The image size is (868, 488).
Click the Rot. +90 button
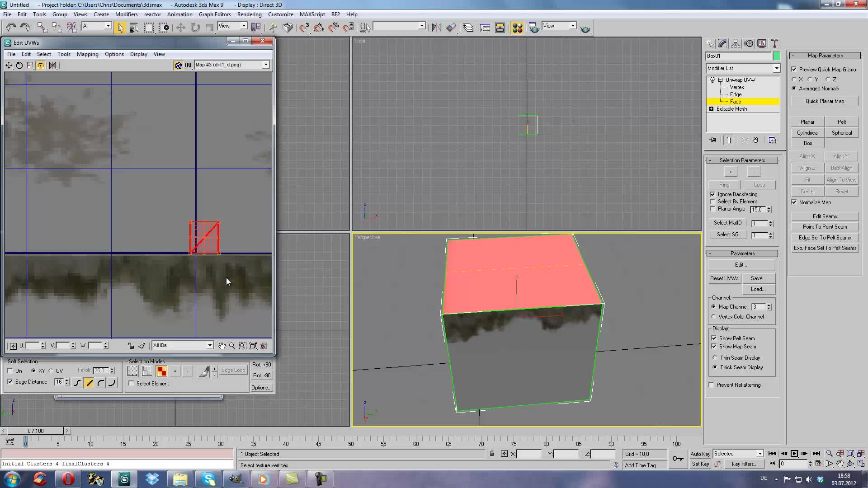click(261, 364)
